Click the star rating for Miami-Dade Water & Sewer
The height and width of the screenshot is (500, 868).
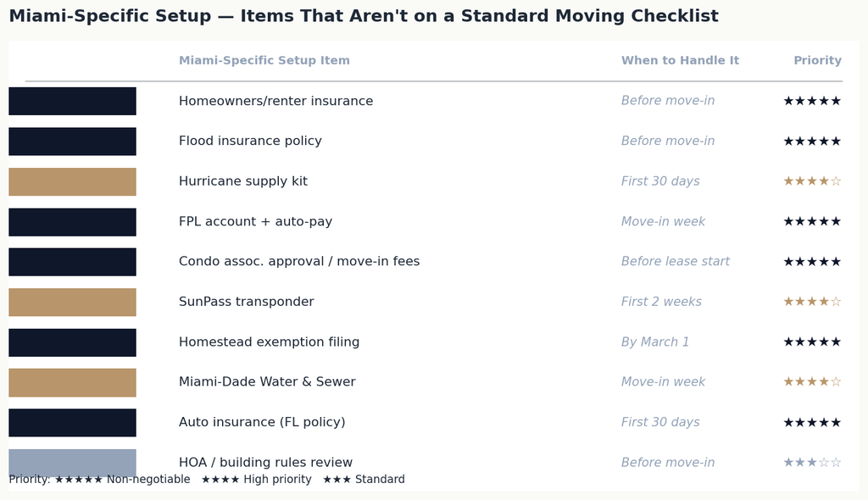pyautogui.click(x=812, y=382)
